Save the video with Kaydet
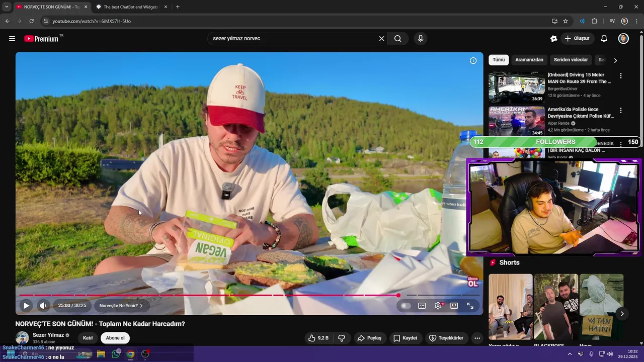This screenshot has height=362, width=644. click(x=406, y=338)
